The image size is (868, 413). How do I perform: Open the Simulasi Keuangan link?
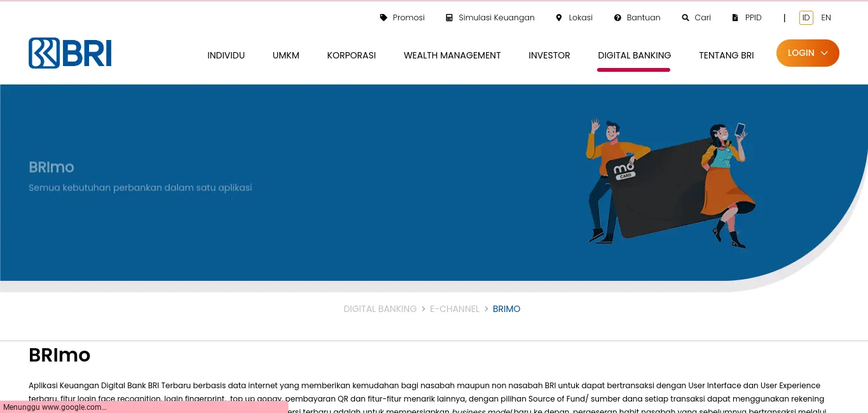click(497, 18)
